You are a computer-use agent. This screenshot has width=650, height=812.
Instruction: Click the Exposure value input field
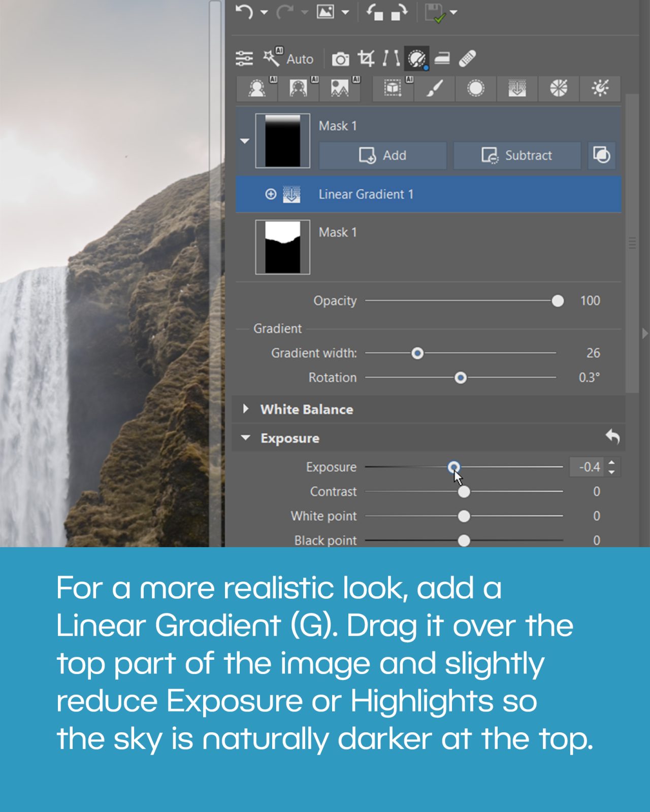point(589,467)
